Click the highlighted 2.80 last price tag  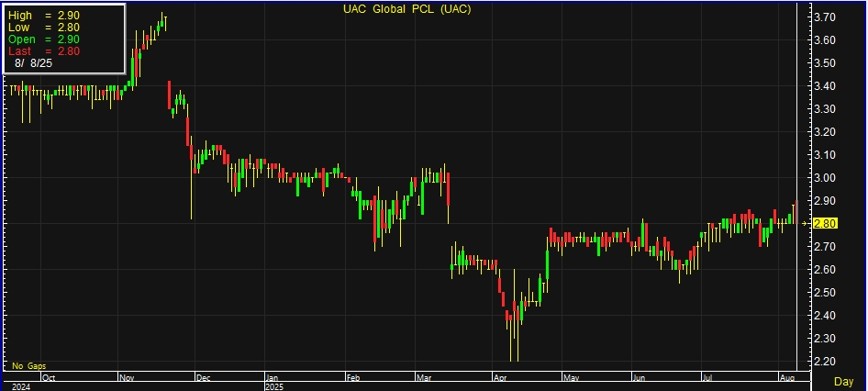[825, 224]
